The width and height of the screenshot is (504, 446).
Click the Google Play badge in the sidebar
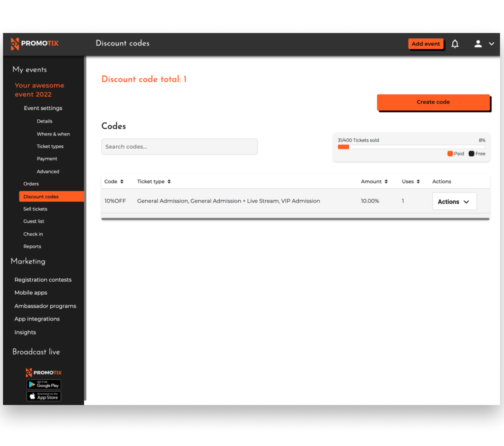click(x=43, y=384)
